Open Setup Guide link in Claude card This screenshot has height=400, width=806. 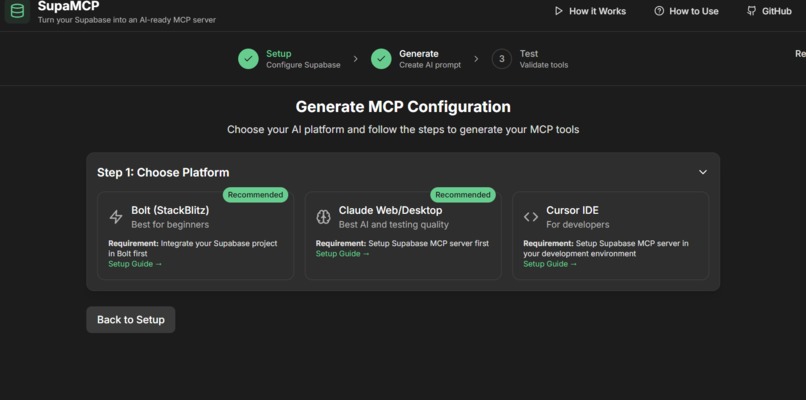343,253
